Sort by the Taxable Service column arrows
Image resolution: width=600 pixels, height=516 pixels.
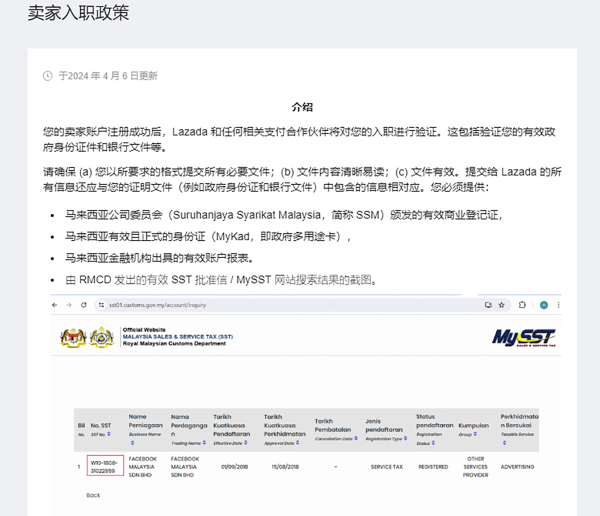504,443
